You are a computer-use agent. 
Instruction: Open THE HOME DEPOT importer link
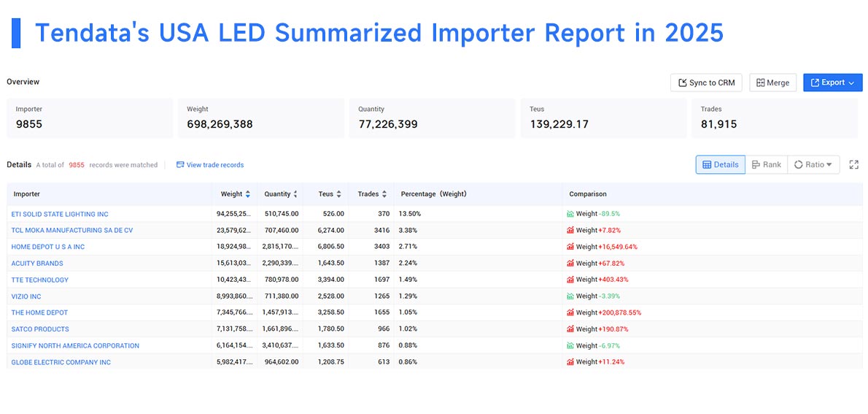point(39,313)
